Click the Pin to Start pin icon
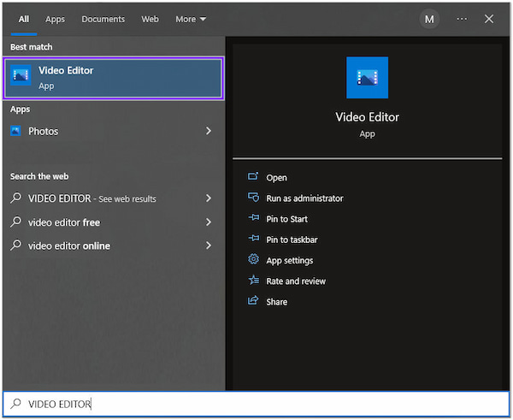This screenshot has height=420, width=513. tap(254, 217)
